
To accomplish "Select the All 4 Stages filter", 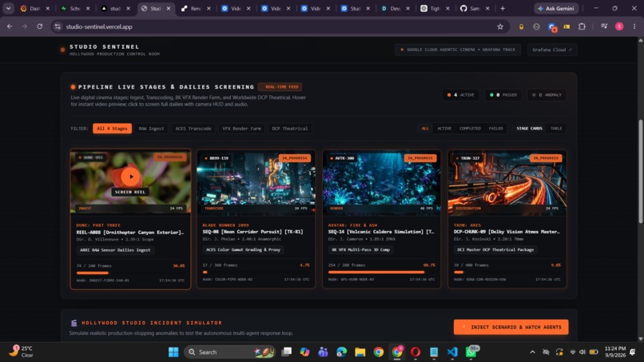I will coord(112,129).
